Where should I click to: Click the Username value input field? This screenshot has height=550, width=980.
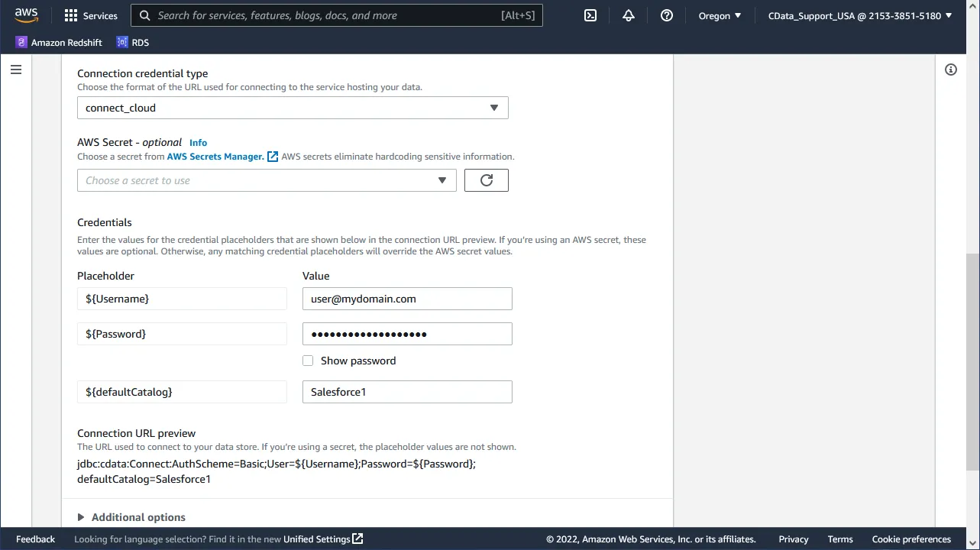click(407, 299)
